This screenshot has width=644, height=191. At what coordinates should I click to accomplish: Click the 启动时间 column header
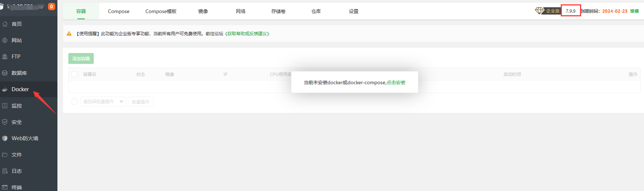coord(512,74)
